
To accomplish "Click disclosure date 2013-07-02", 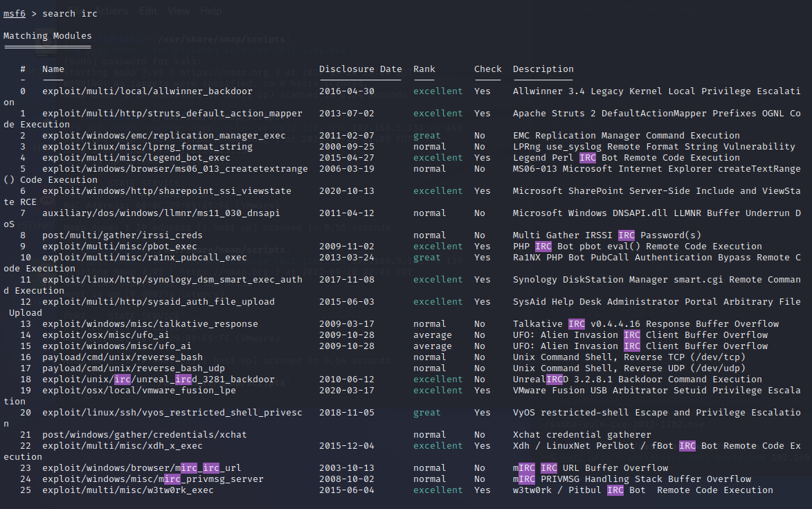I will [346, 114].
